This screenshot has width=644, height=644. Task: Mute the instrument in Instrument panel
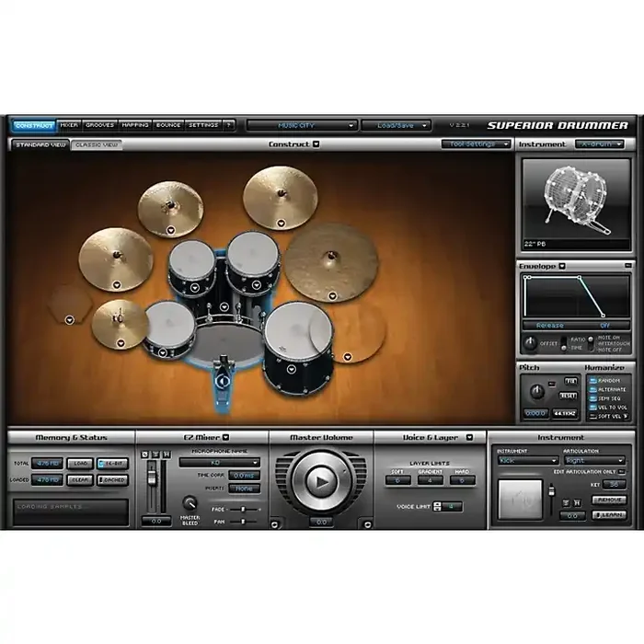coord(577,502)
